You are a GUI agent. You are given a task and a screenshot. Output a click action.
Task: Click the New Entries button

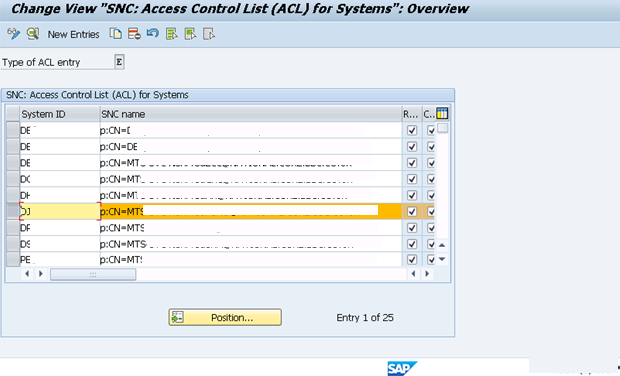tap(74, 35)
